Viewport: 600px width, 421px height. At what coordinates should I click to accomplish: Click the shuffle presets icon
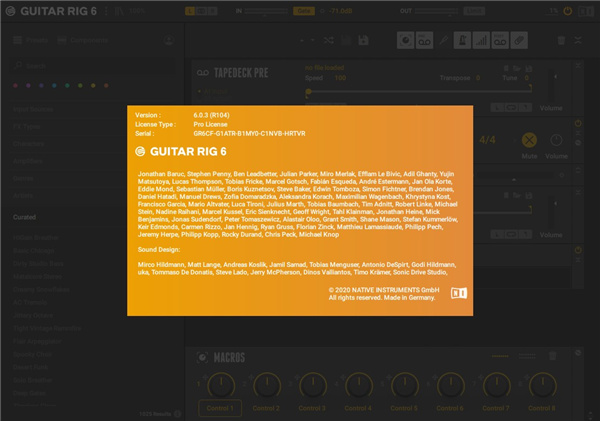point(328,40)
